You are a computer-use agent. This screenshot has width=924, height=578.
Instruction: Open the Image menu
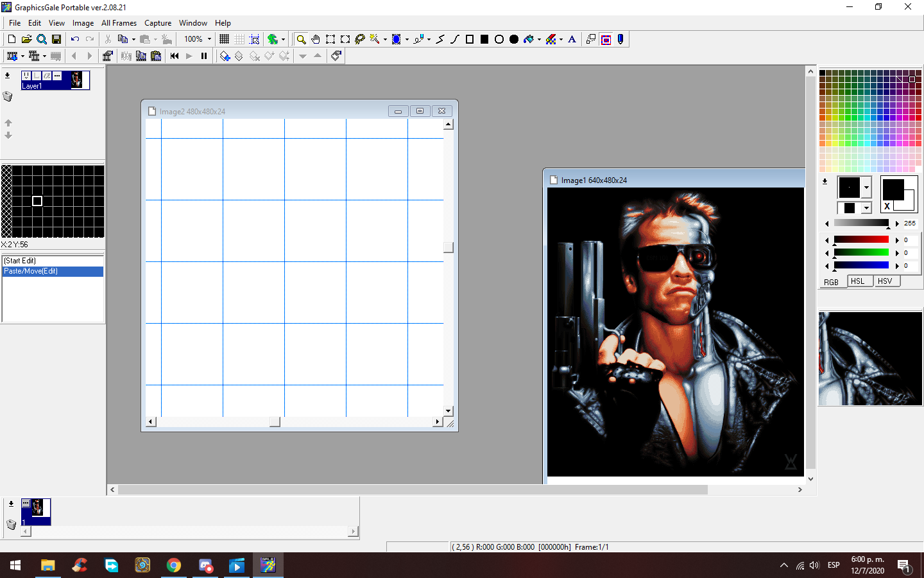tap(83, 23)
